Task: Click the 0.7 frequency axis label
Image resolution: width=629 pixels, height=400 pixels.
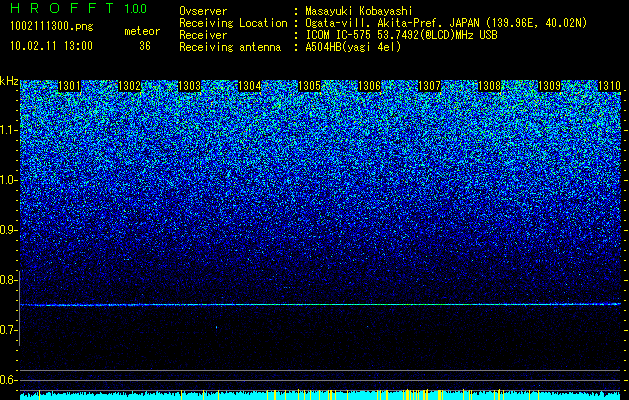Action: (x=9, y=330)
